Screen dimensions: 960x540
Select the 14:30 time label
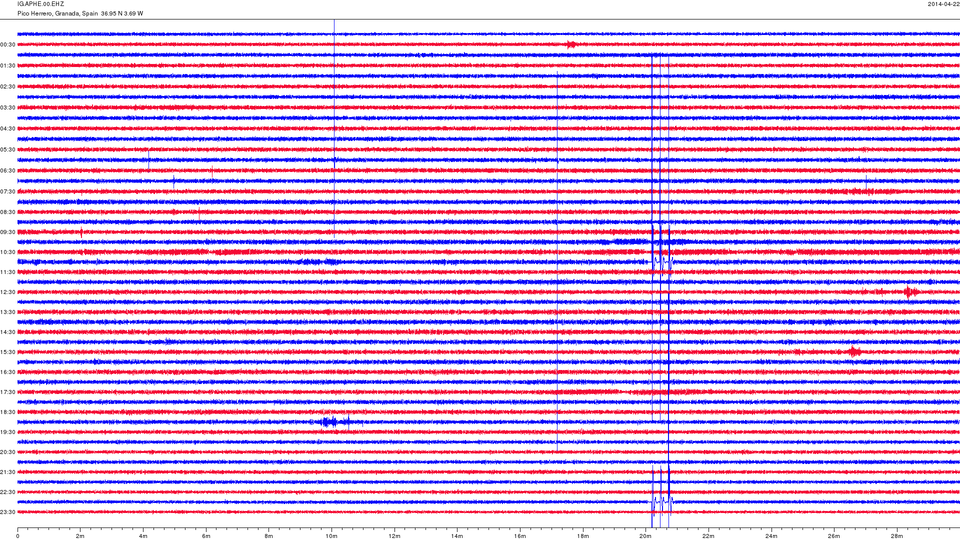click(8, 332)
